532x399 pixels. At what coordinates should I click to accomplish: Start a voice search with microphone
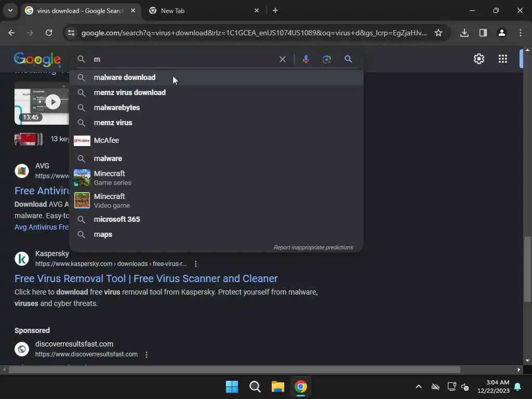click(305, 59)
